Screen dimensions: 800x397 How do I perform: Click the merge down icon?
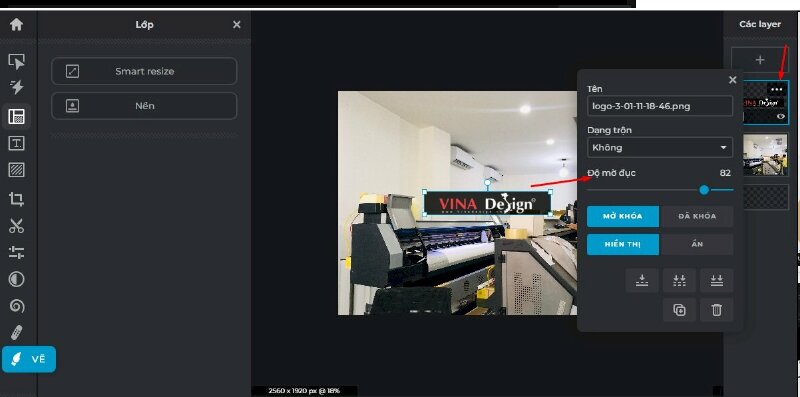(x=642, y=281)
